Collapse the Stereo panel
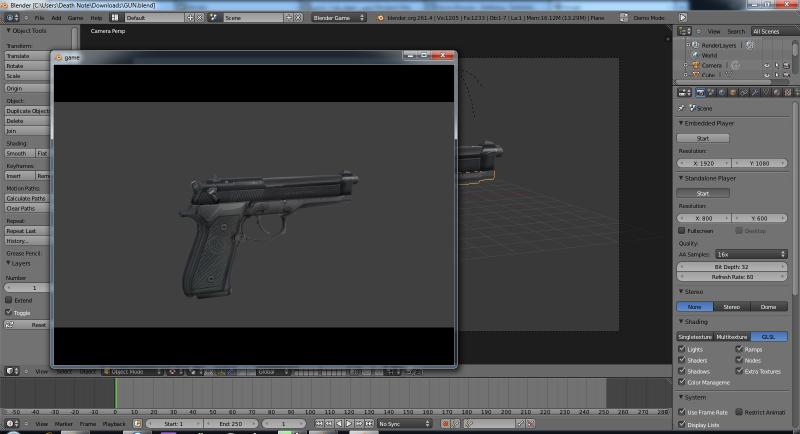The image size is (800, 434). tap(681, 291)
